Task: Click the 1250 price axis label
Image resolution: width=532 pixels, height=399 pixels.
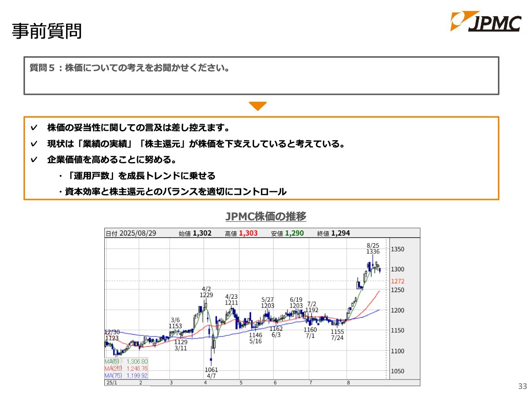Action: 397,290
